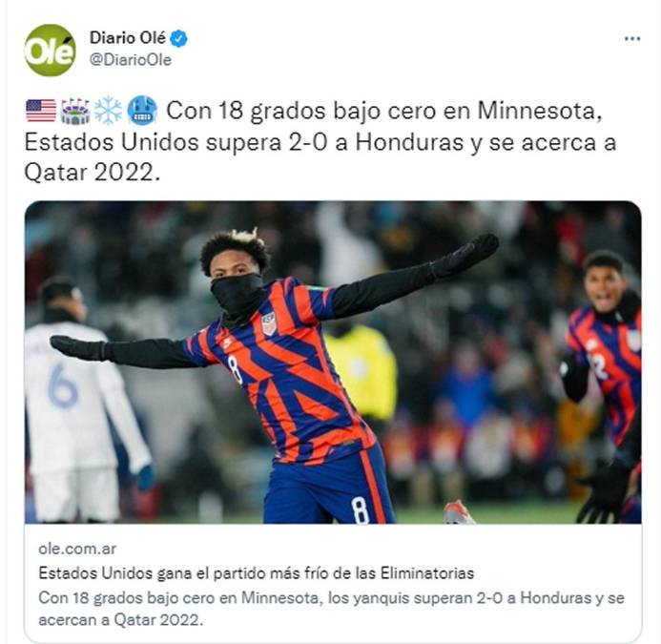Click the tweet text mentioning Minnesota
Viewport: 661px width, 644px height.
(x=320, y=141)
